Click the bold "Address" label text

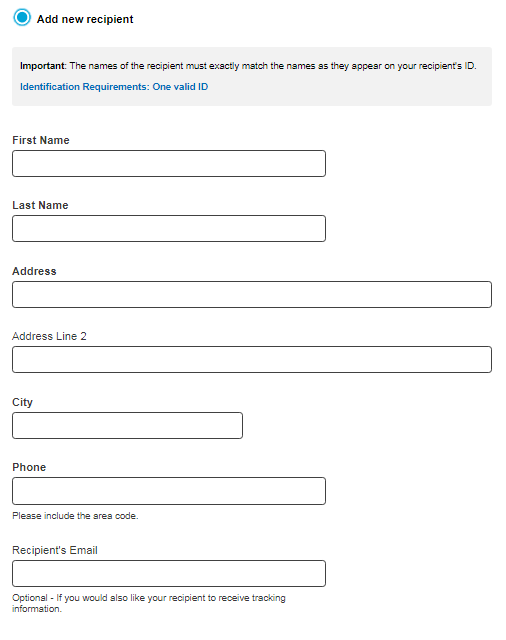pyautogui.click(x=34, y=271)
